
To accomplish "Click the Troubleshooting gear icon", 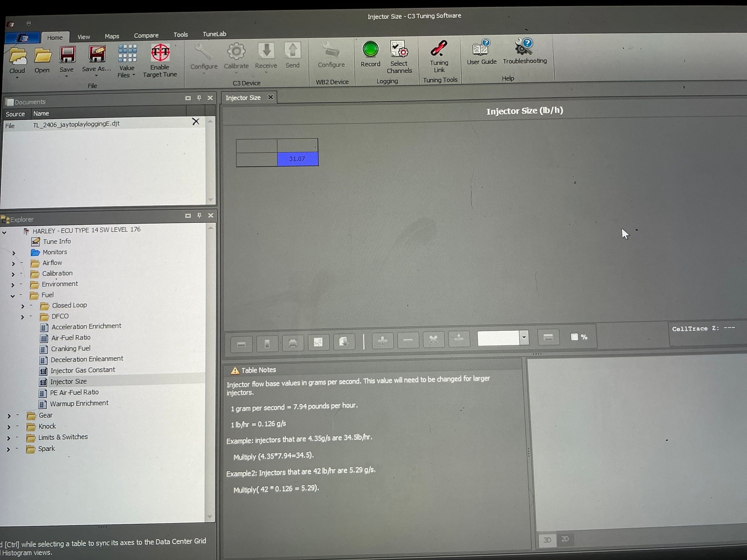I will [524, 47].
